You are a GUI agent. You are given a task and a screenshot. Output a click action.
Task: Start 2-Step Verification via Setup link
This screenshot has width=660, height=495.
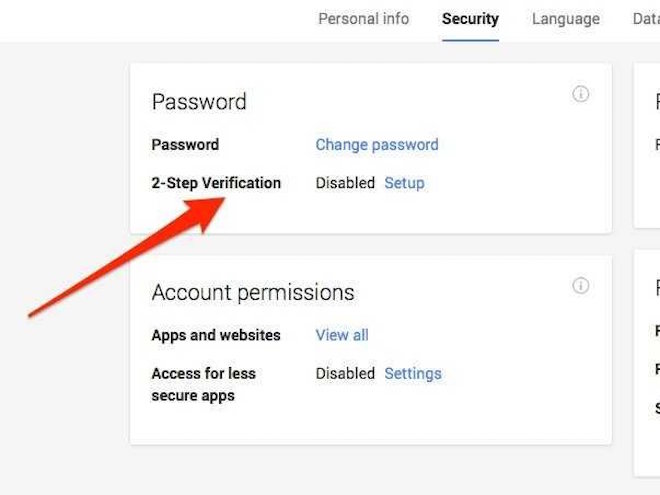[x=404, y=183]
